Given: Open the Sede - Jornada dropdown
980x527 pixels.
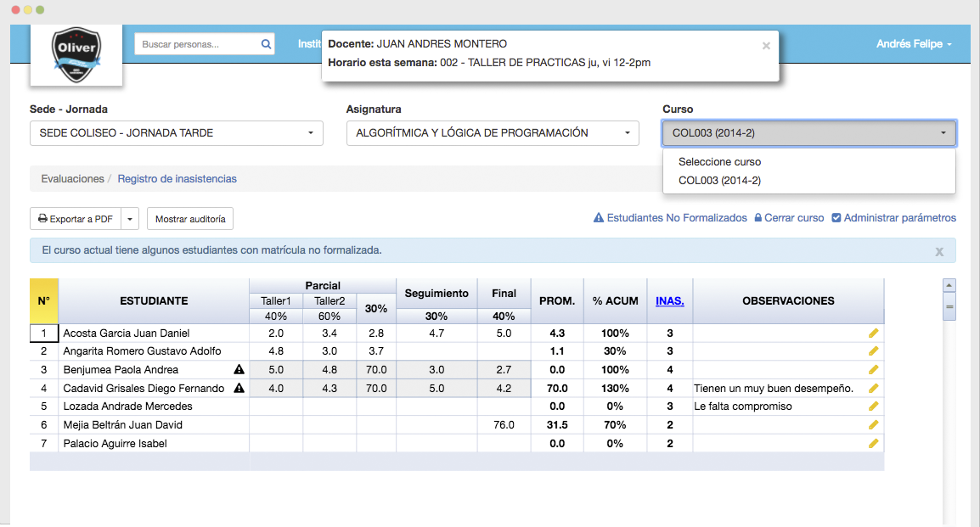Looking at the screenshot, I should point(176,133).
